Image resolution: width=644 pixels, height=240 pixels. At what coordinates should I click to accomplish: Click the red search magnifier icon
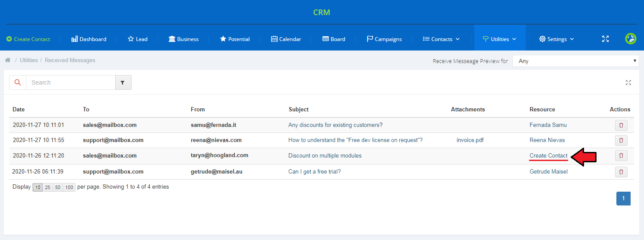coord(18,82)
